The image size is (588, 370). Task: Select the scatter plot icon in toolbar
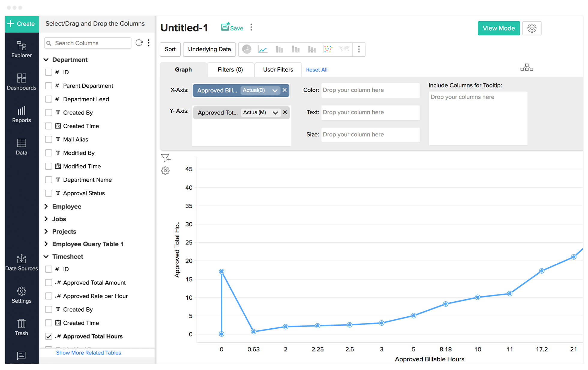(328, 49)
